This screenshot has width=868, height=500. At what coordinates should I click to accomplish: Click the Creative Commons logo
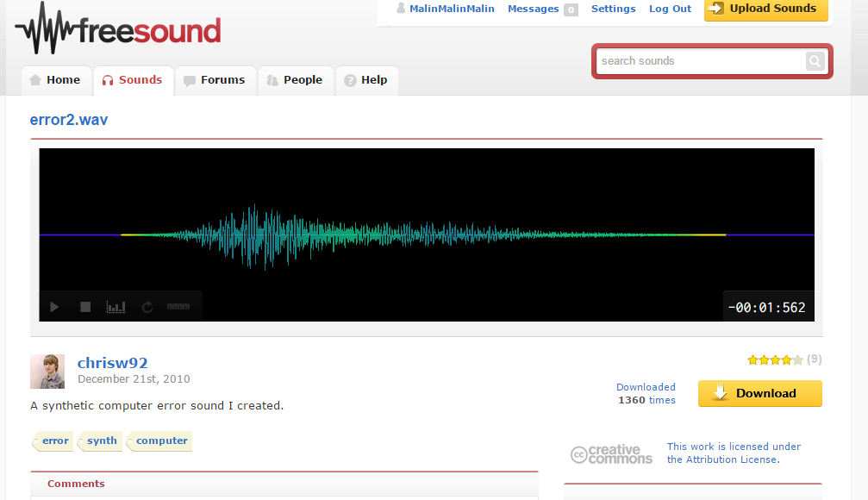[x=611, y=453]
